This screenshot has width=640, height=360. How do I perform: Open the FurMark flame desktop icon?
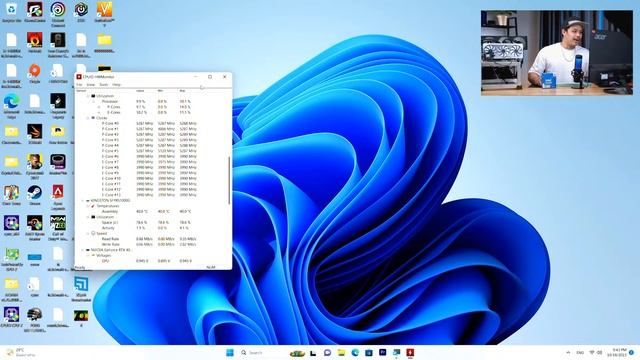[x=35, y=42]
